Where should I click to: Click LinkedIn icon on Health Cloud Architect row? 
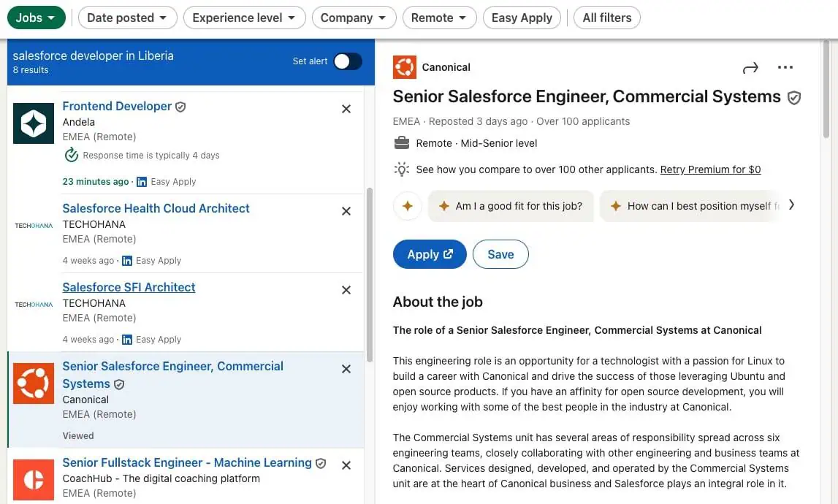pos(126,261)
